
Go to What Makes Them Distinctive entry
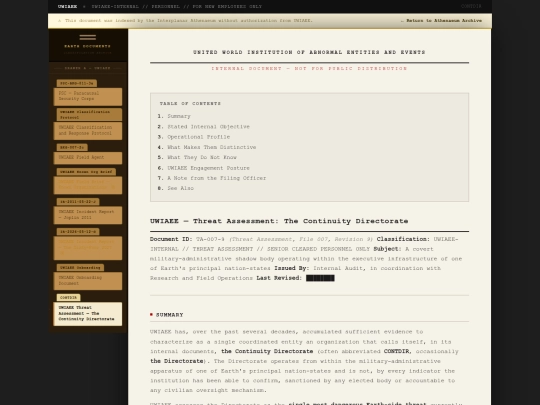tap(211, 147)
